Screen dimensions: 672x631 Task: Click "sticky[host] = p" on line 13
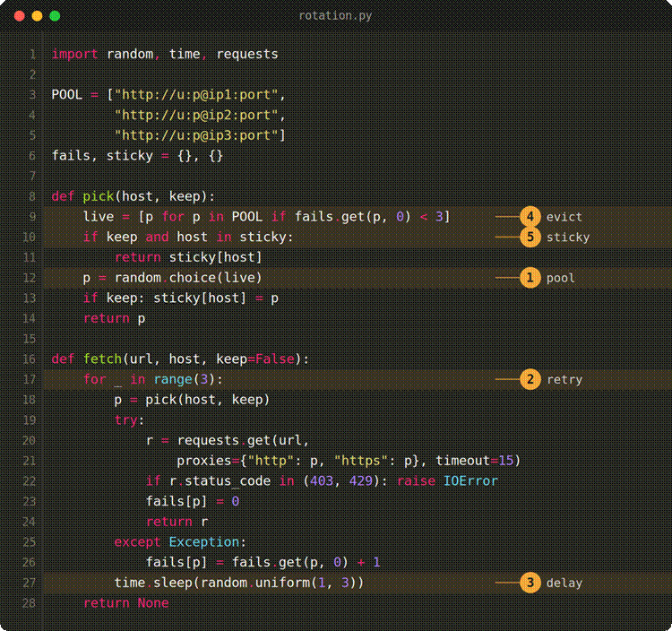click(216, 298)
